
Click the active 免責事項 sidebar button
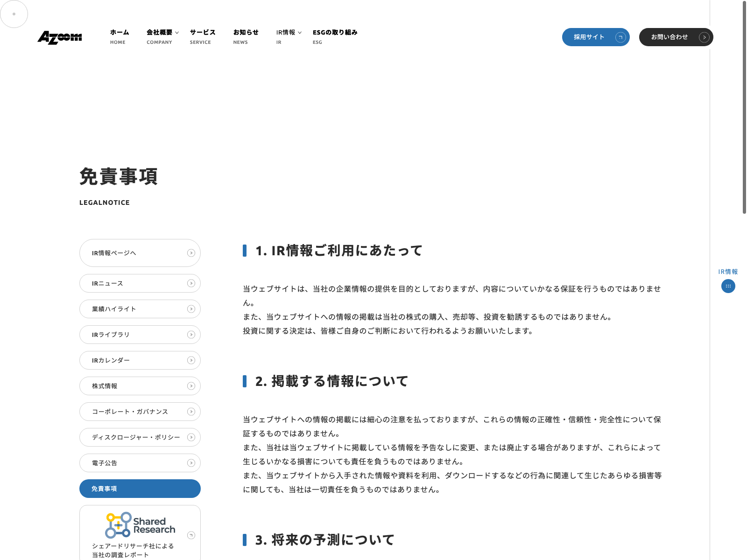140,489
